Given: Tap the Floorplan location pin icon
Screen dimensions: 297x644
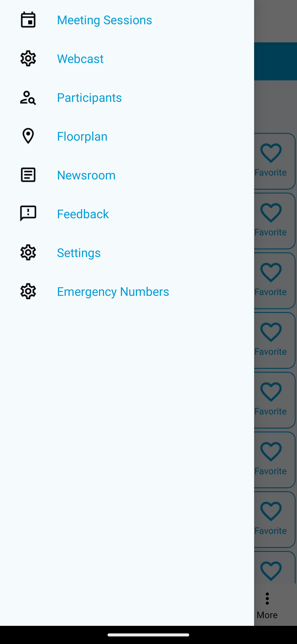Looking at the screenshot, I should point(28,136).
